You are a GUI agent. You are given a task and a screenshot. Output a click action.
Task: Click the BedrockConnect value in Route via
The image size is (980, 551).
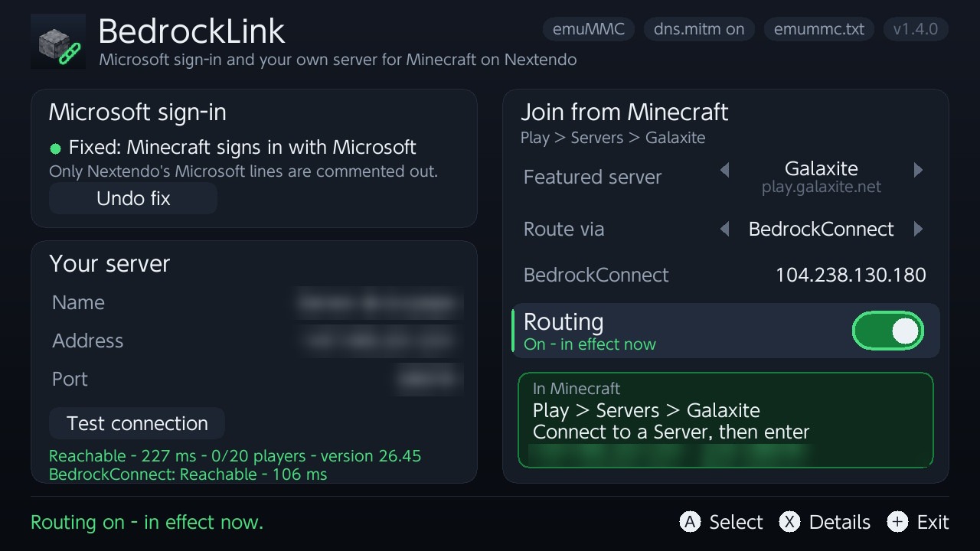821,229
